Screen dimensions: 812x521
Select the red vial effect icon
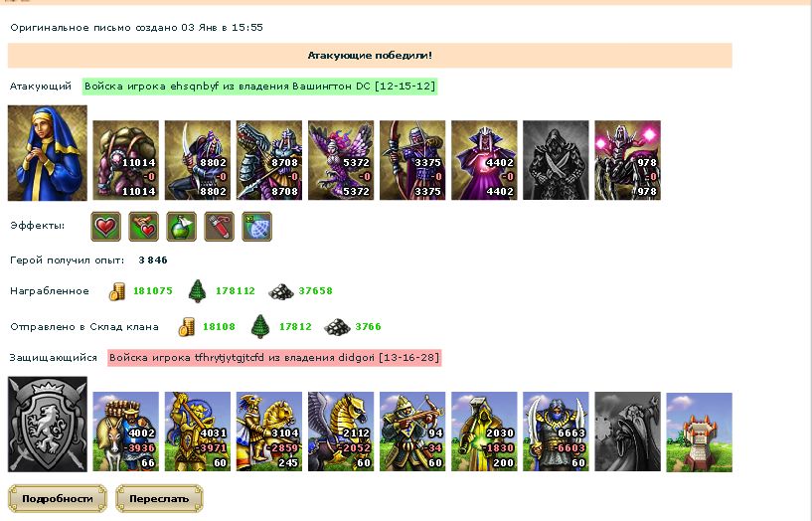click(219, 227)
